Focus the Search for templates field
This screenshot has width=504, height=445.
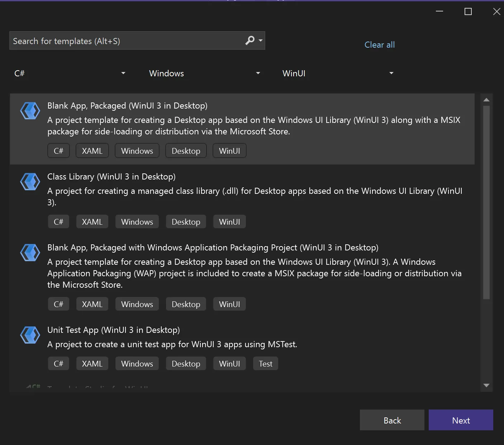[125, 41]
